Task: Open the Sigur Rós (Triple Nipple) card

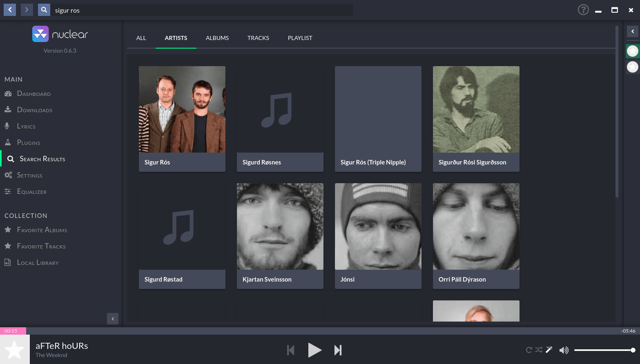Action: click(x=378, y=119)
